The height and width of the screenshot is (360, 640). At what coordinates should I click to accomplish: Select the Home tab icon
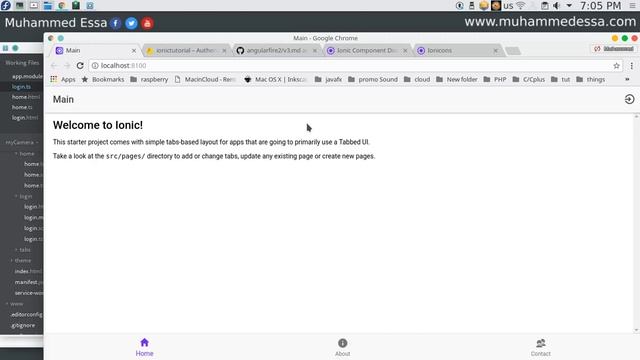coord(144,342)
